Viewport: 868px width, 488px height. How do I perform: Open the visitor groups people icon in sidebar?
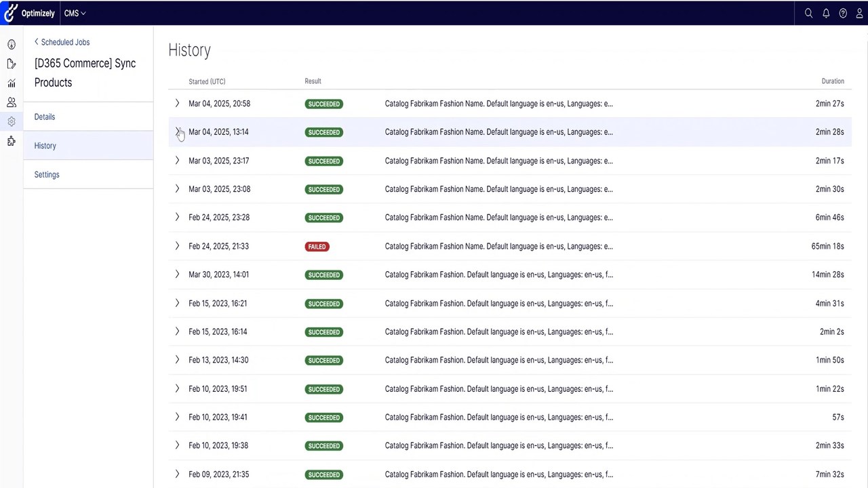tap(12, 102)
